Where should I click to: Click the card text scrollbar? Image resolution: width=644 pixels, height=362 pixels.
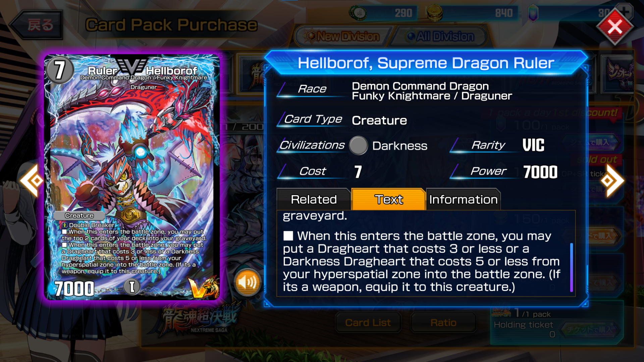[571, 267]
